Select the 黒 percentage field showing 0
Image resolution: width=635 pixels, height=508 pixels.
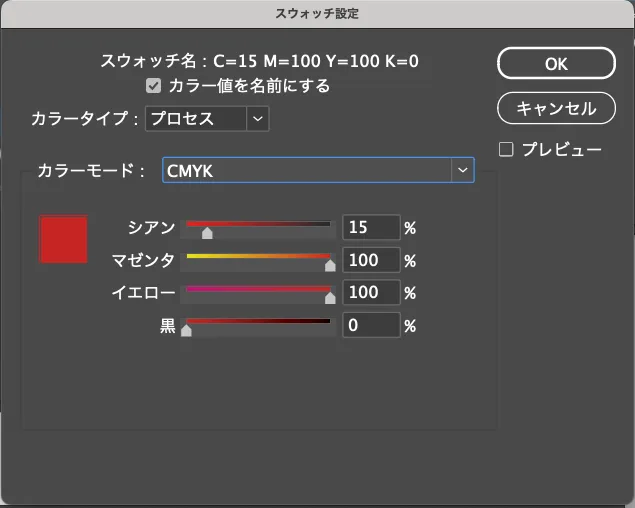[x=371, y=325]
